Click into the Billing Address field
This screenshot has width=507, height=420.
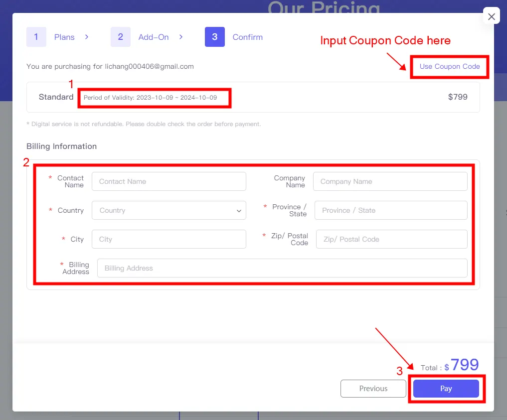pyautogui.click(x=283, y=268)
